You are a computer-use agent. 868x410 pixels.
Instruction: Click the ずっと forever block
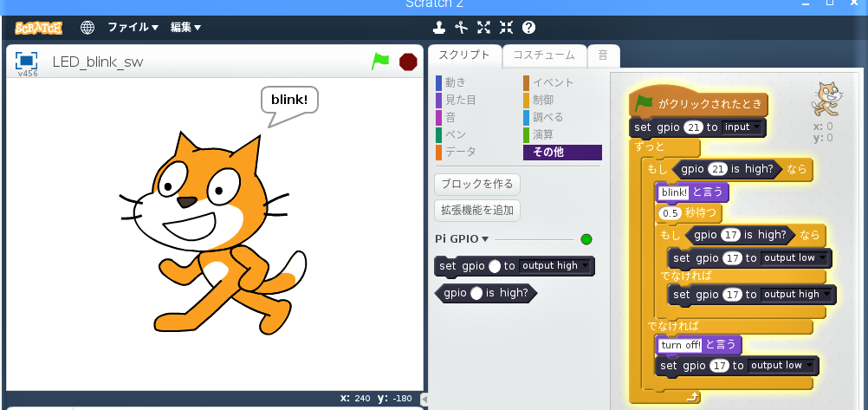650,147
